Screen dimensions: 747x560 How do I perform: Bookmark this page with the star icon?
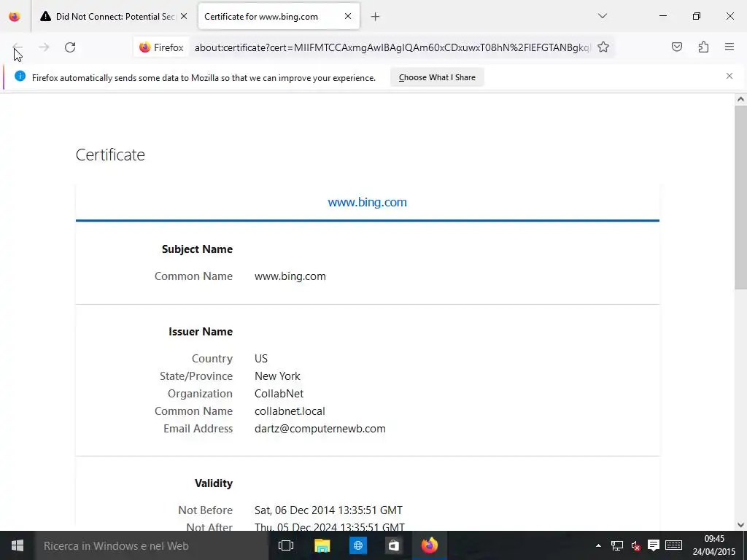603,47
